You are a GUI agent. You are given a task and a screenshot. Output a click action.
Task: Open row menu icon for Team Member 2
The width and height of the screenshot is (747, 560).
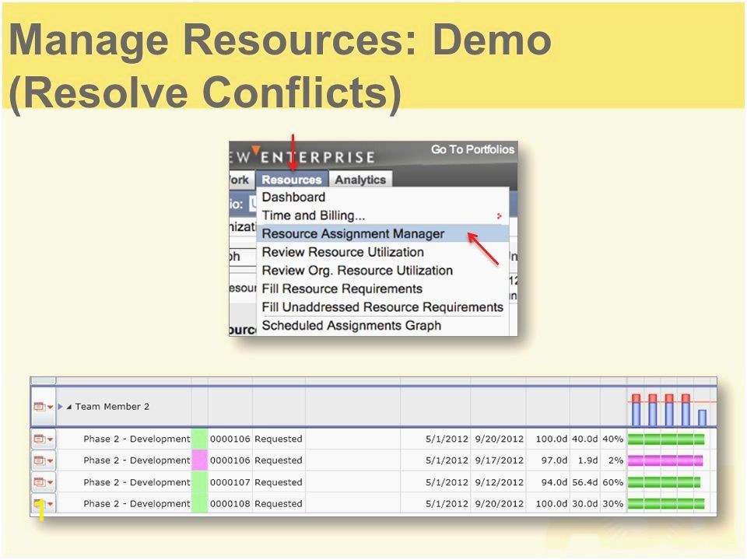[x=43, y=407]
